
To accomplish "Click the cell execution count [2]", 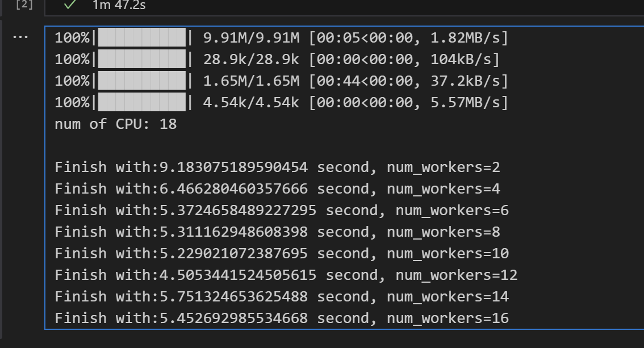I will [x=24, y=5].
